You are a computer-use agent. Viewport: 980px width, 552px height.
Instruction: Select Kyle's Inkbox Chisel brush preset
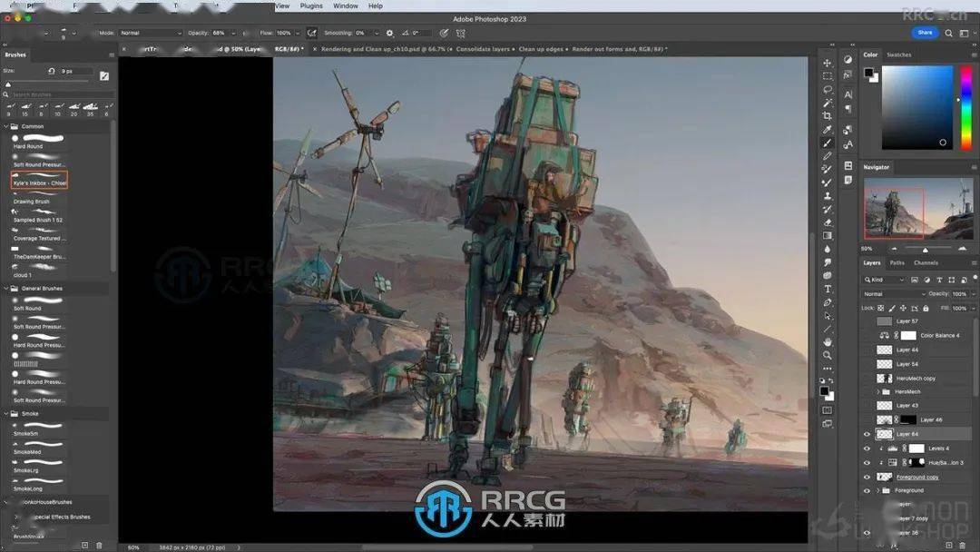pos(40,179)
